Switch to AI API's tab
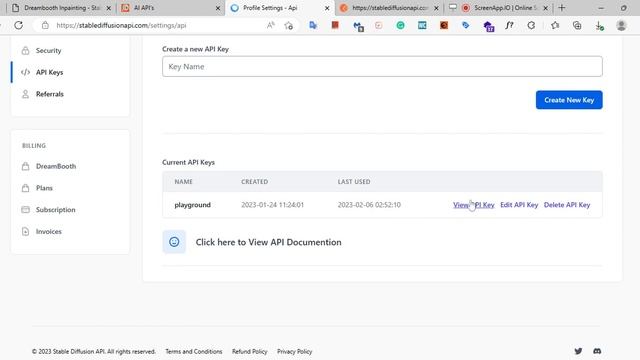 171,8
